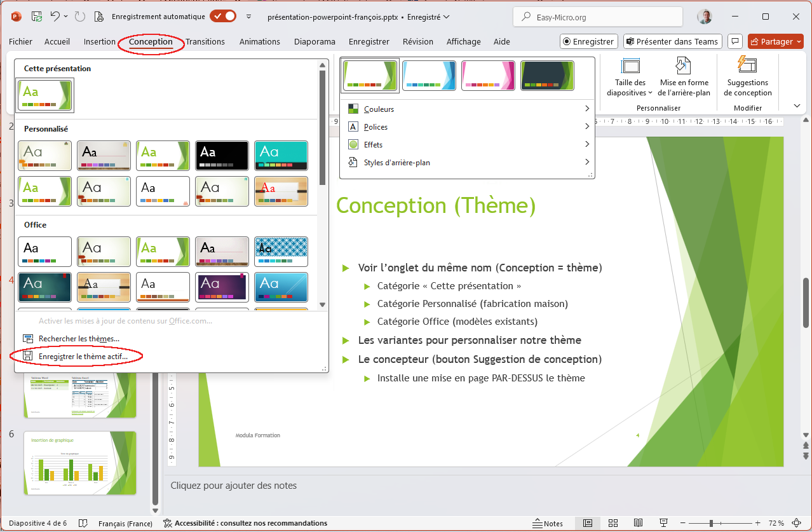Click the Suggestions de conception icon
This screenshot has height=532, width=812.
747,76
